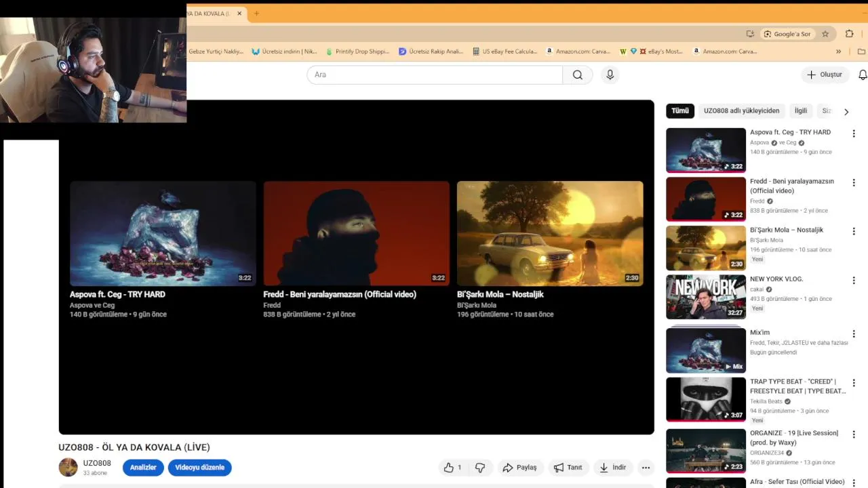Select the İlgili filter chip

click(801, 110)
